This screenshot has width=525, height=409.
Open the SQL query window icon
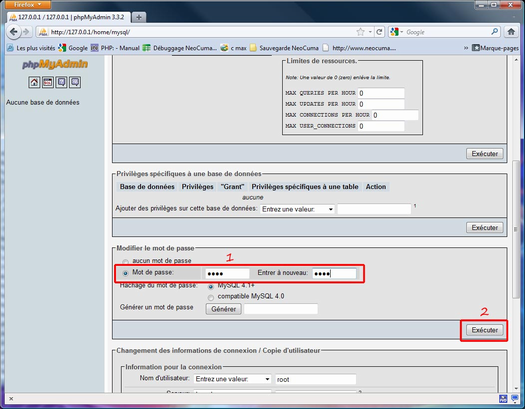tap(48, 82)
